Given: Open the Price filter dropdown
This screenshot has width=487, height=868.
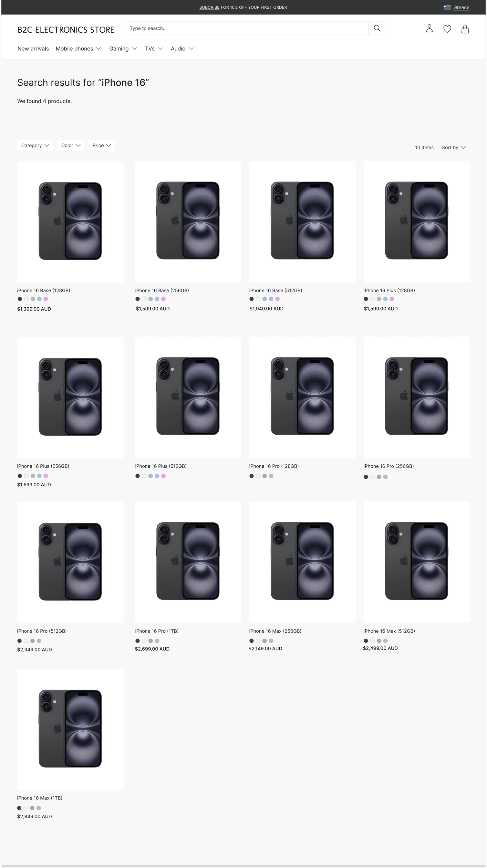Looking at the screenshot, I should tap(101, 145).
